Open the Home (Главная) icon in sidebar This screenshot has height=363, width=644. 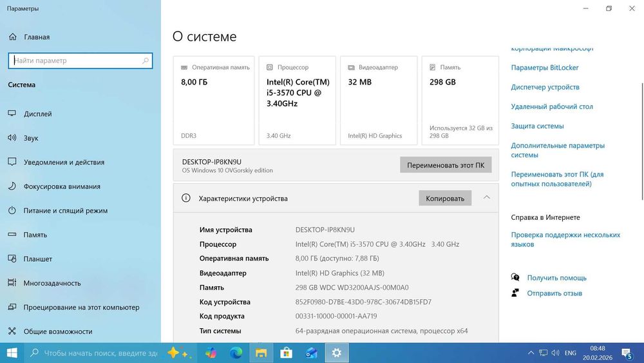pyautogui.click(x=13, y=37)
